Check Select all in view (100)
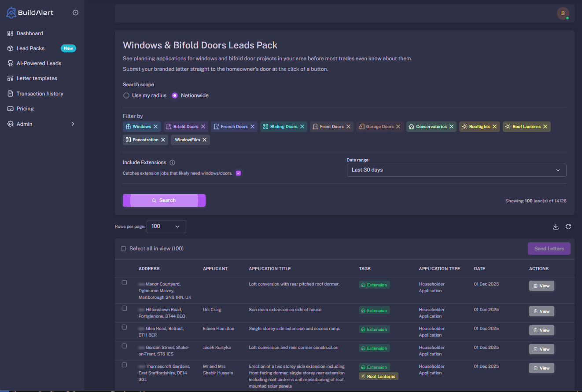The height and width of the screenshot is (392, 582). point(123,248)
